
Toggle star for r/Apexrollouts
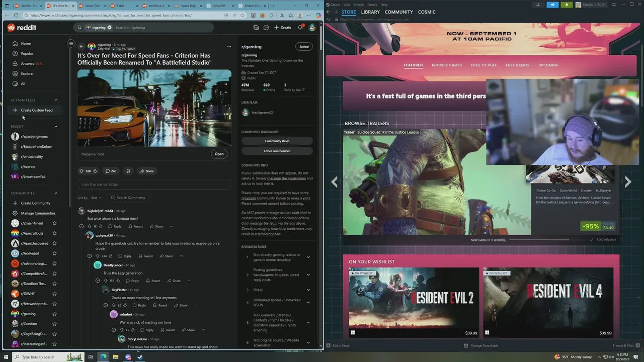click(54, 233)
